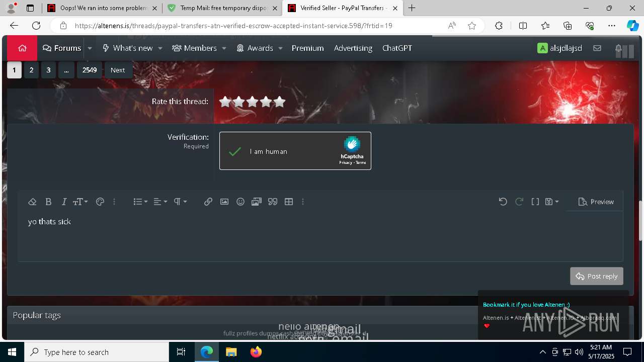644x362 pixels.
Task: Open the page jump ellipsis
Action: point(66,70)
